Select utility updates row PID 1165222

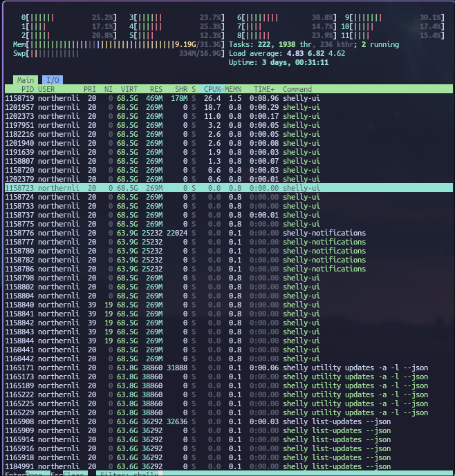[x=229, y=394]
